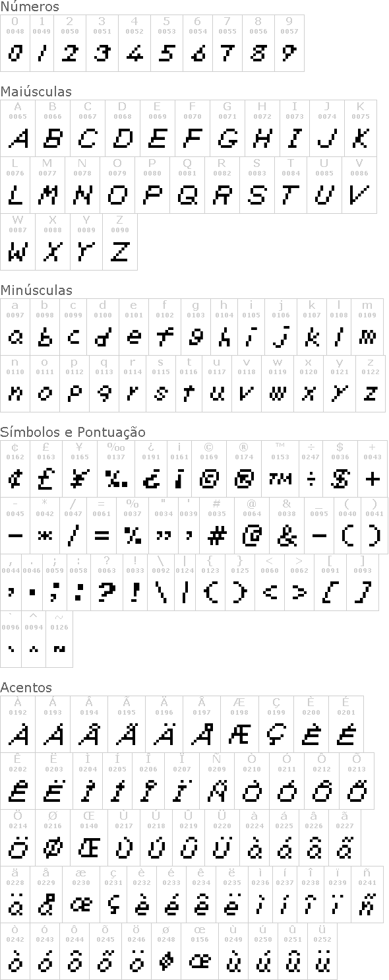Click the lowercase g glyph 0103

196,327
